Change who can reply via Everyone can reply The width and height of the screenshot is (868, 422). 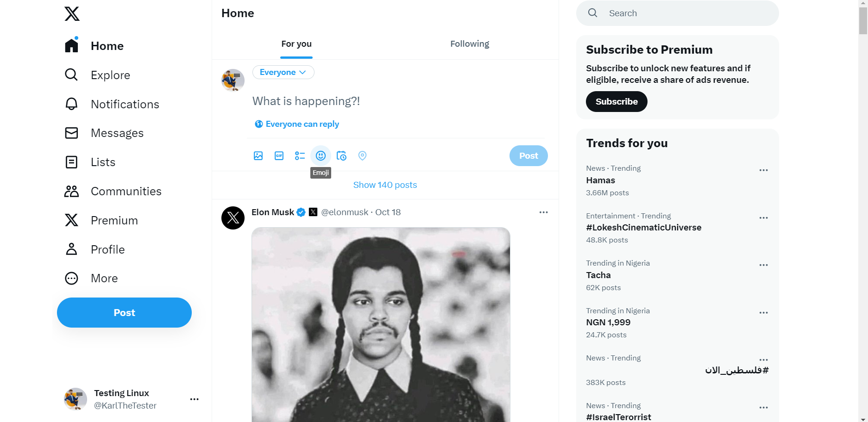point(296,124)
